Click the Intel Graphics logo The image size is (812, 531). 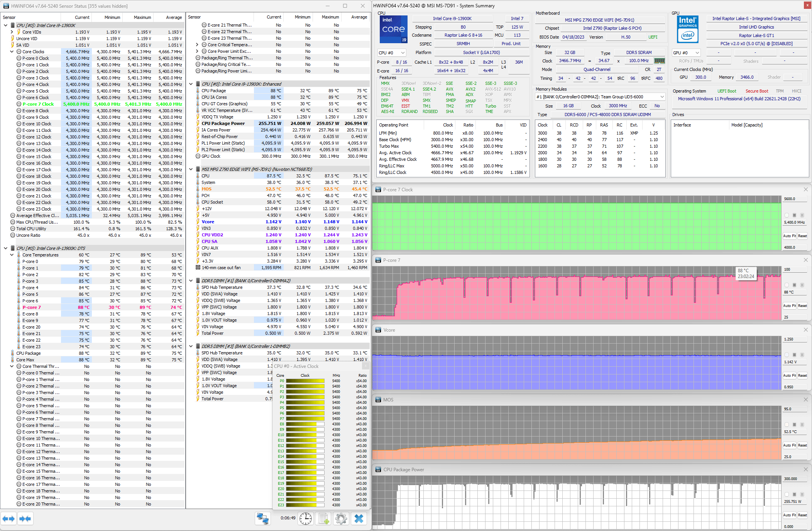687,29
